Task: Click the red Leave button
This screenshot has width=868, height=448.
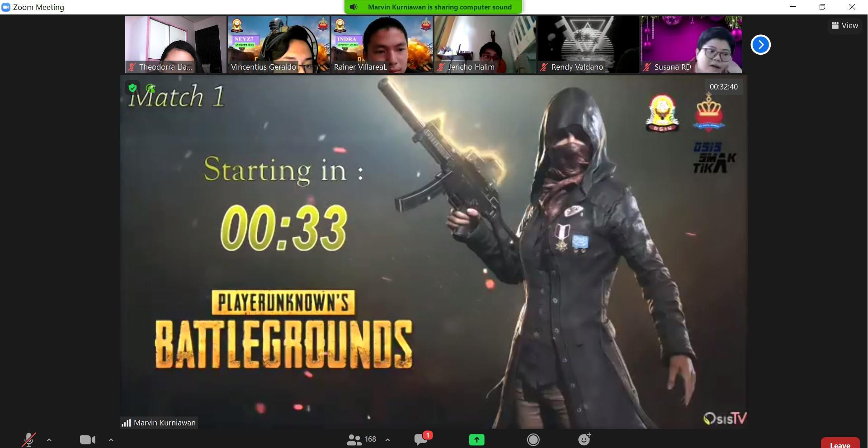Action: pyautogui.click(x=840, y=443)
